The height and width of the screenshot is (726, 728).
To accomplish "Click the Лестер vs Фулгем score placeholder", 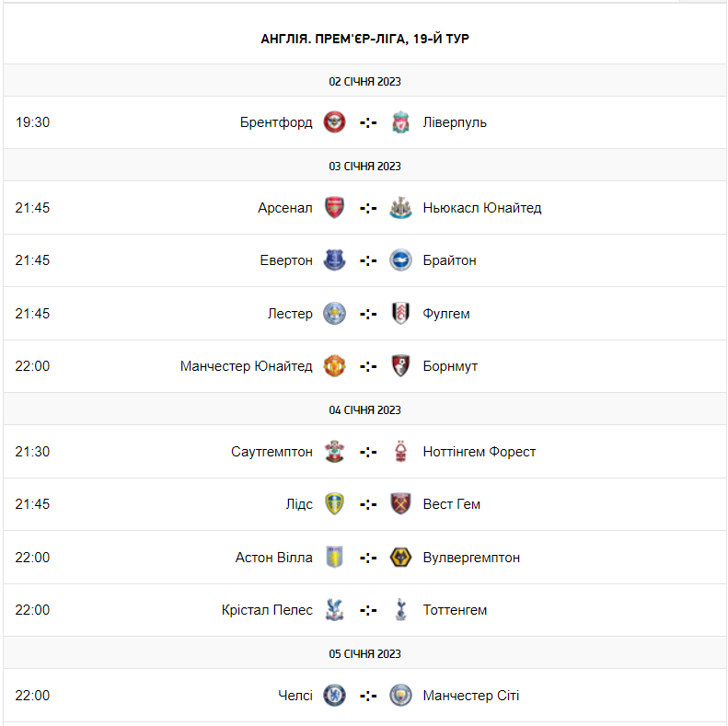I will [368, 314].
